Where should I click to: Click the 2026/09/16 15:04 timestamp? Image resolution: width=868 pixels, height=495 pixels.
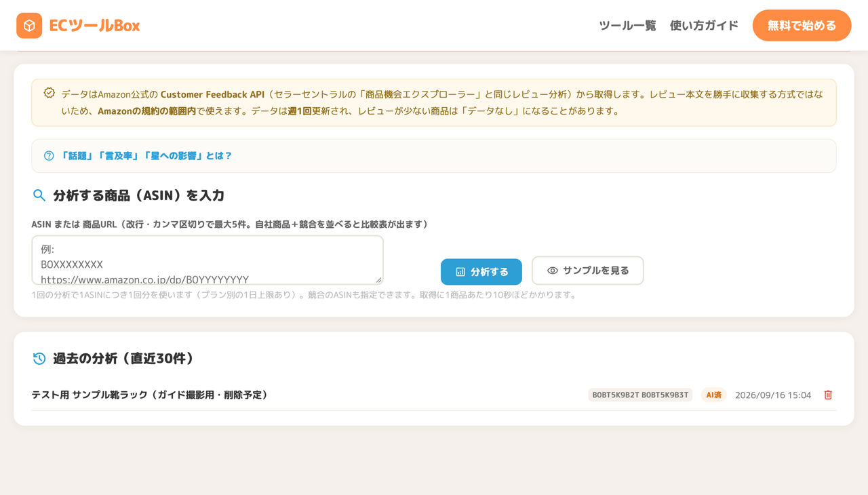point(773,395)
